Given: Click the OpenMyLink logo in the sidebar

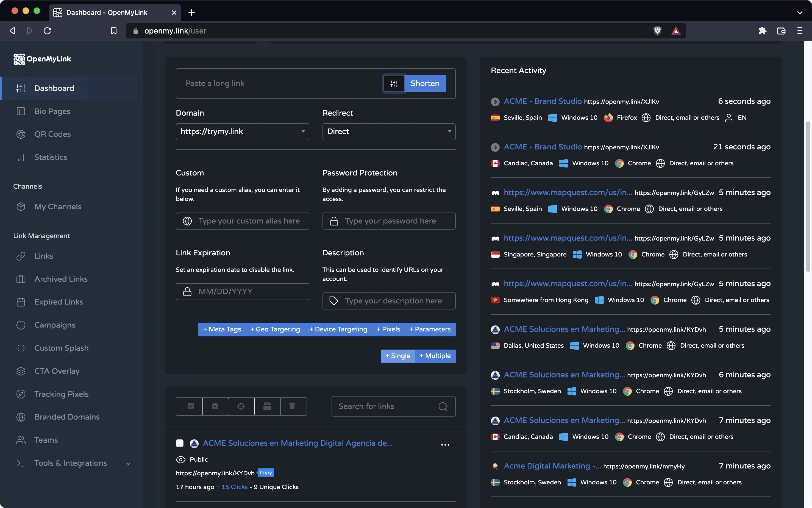Looking at the screenshot, I should 42,59.
